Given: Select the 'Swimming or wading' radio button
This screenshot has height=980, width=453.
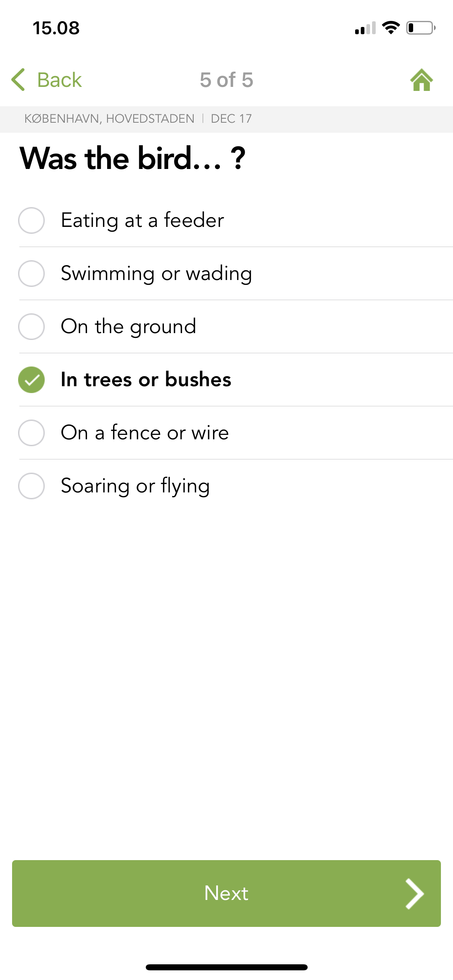Looking at the screenshot, I should [x=31, y=274].
